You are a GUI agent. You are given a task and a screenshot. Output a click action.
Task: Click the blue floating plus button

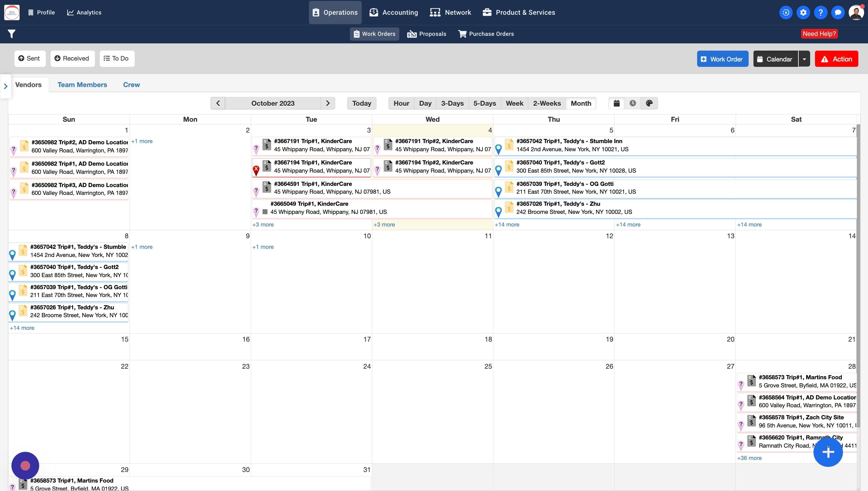click(x=828, y=452)
